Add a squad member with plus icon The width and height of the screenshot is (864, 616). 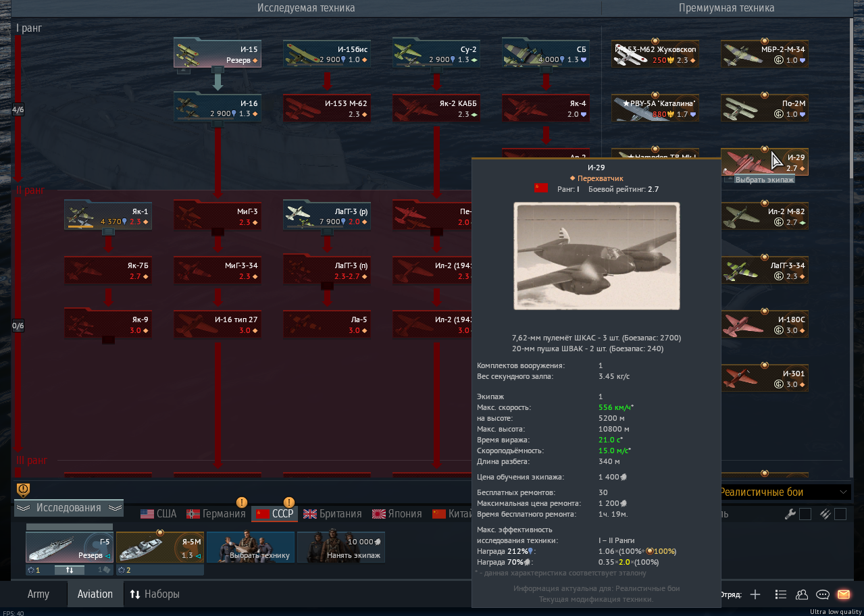point(755,594)
